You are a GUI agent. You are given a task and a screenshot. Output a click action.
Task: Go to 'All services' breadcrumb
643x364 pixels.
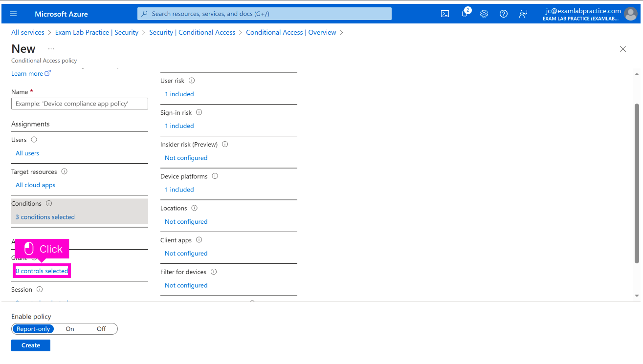[28, 32]
